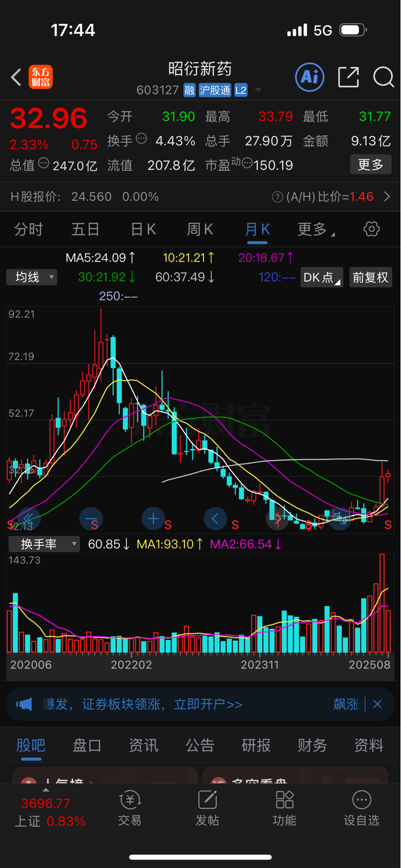Tap the MA5:24.09 legend value
The height and width of the screenshot is (868, 401).
point(101,258)
